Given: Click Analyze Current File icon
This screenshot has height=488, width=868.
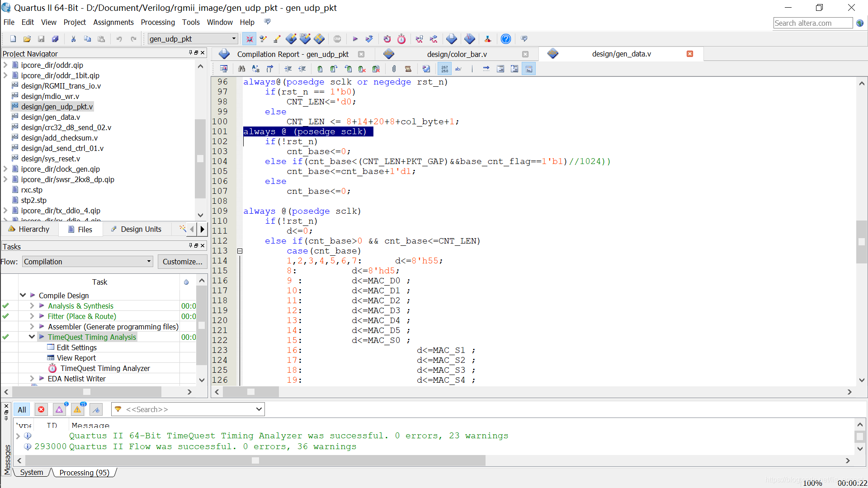Looking at the screenshot, I should tap(426, 69).
